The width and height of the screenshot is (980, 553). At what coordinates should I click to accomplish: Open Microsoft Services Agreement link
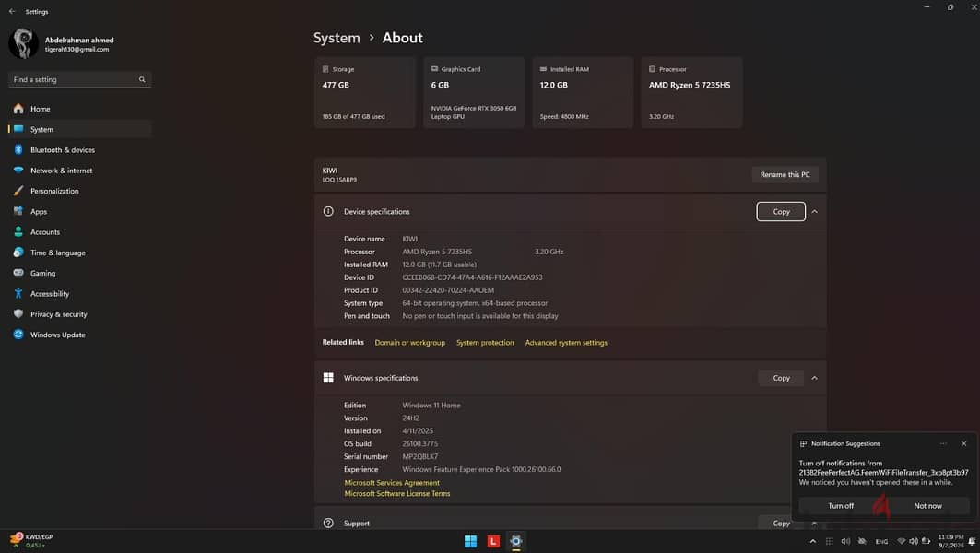pos(392,482)
